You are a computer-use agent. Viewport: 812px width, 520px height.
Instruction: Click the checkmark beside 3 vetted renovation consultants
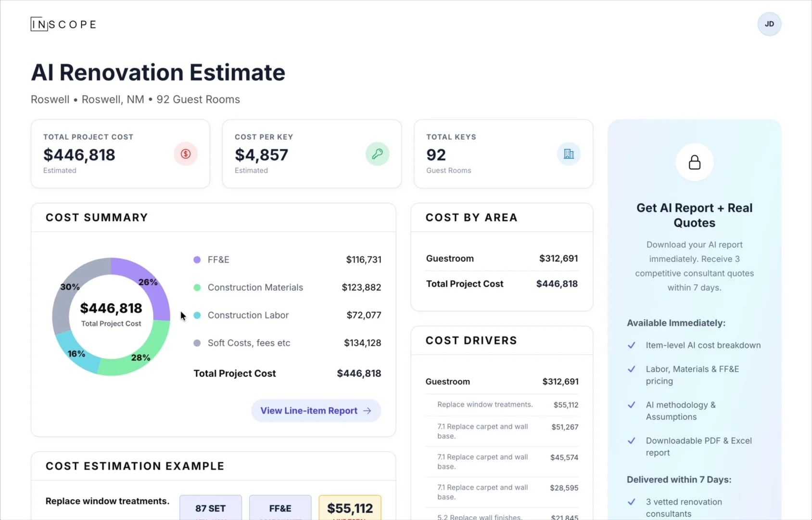[632, 502]
